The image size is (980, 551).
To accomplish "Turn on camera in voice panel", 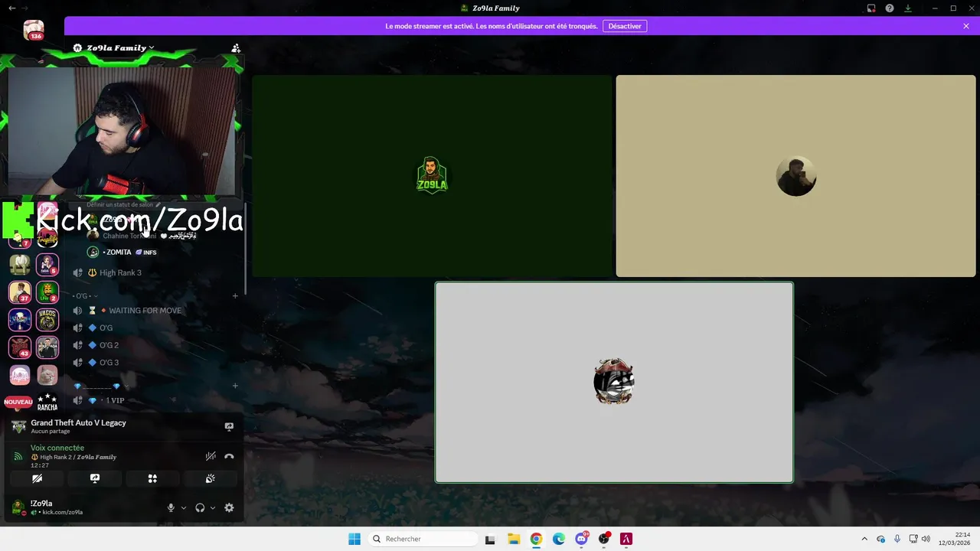I will (x=37, y=478).
